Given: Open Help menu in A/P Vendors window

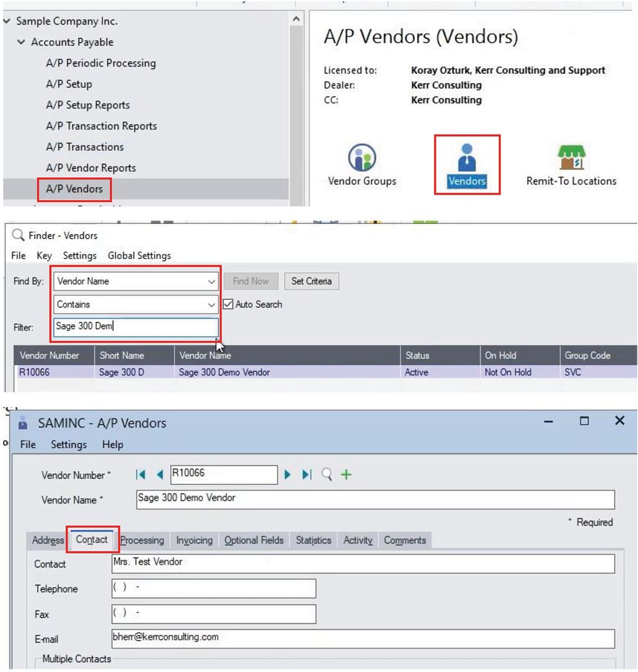Looking at the screenshot, I should tap(113, 444).
